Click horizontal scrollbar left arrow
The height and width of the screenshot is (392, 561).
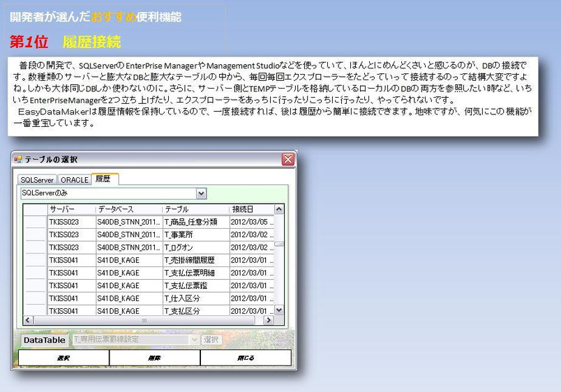pyautogui.click(x=28, y=320)
